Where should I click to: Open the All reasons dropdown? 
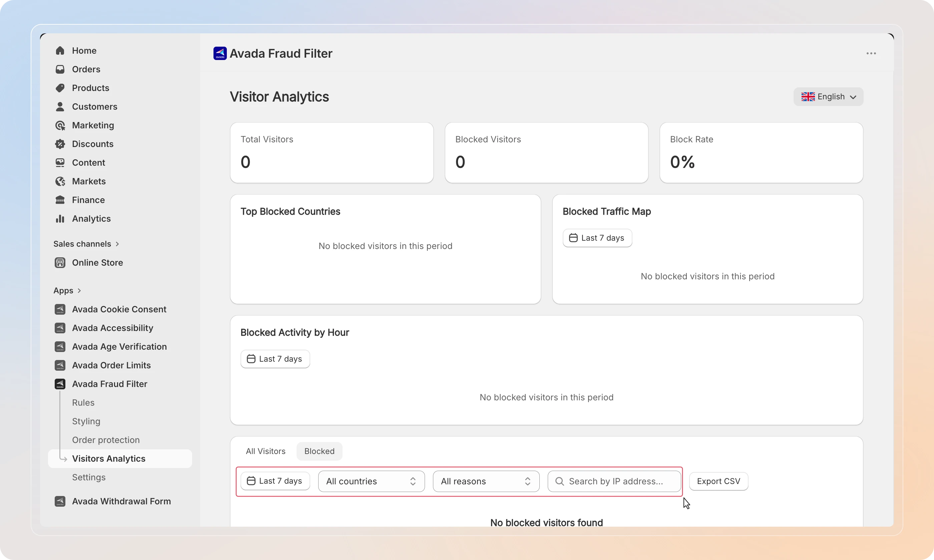pos(486,481)
